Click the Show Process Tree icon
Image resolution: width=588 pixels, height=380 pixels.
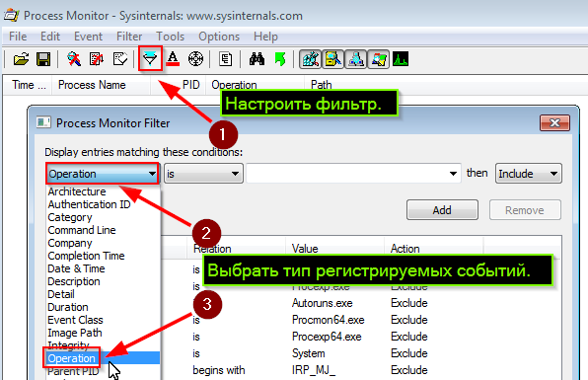click(x=225, y=59)
